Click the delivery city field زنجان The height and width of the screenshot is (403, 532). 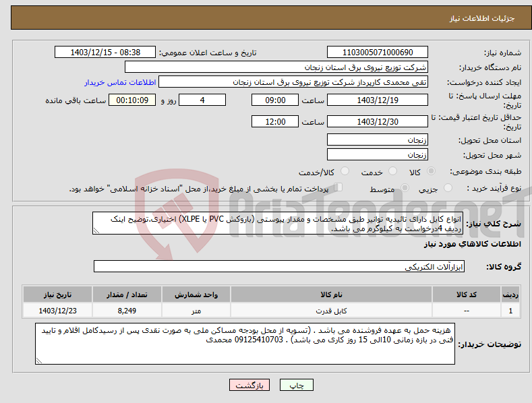378,154
